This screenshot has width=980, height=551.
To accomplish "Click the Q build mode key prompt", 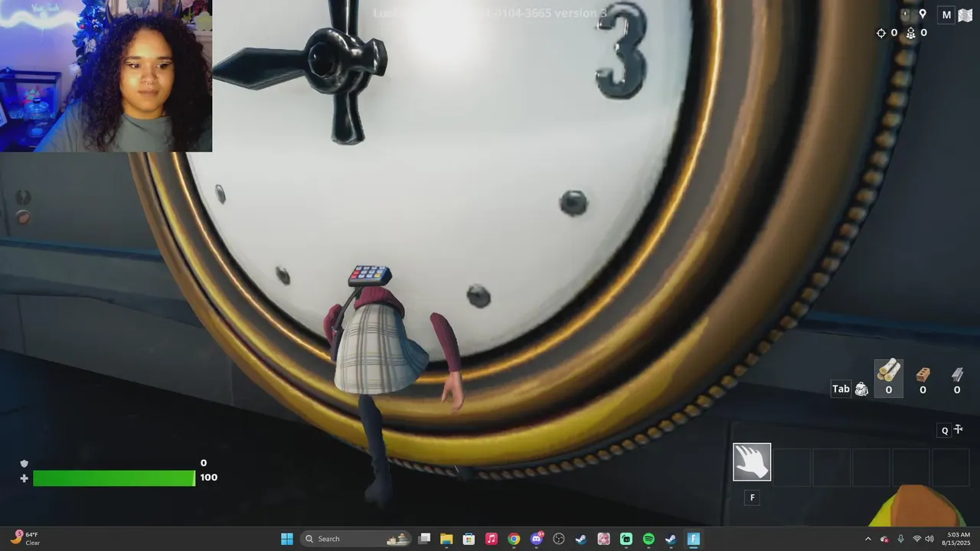I will tap(945, 431).
